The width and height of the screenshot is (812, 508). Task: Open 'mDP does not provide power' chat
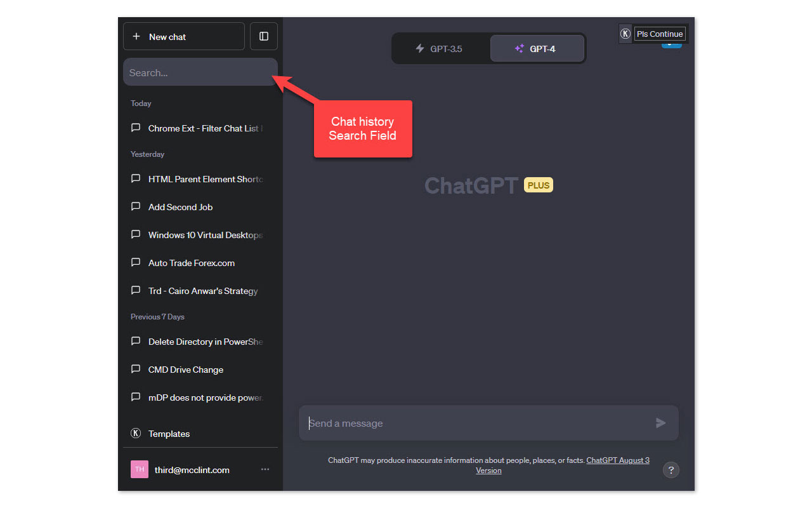tap(200, 398)
